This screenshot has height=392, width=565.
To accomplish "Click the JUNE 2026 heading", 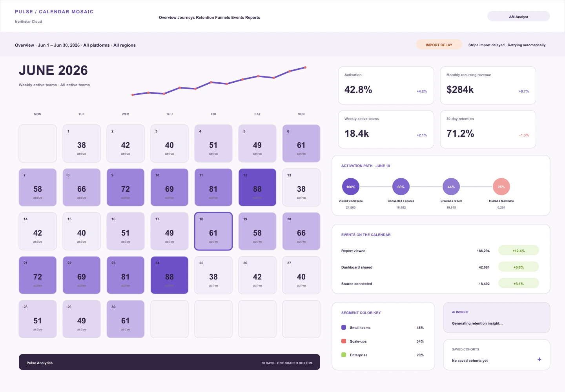I will pos(53,70).
